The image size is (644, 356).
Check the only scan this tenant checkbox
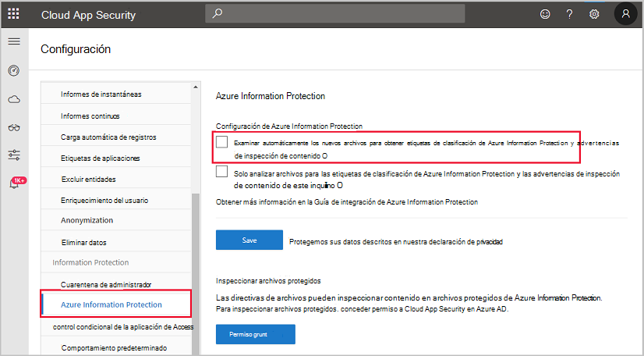(x=221, y=172)
